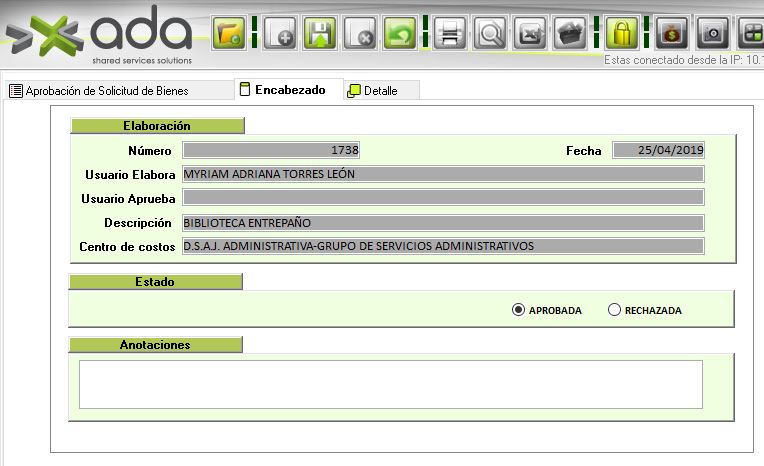
Task: Save the record with the floppy disk icon
Action: click(320, 33)
